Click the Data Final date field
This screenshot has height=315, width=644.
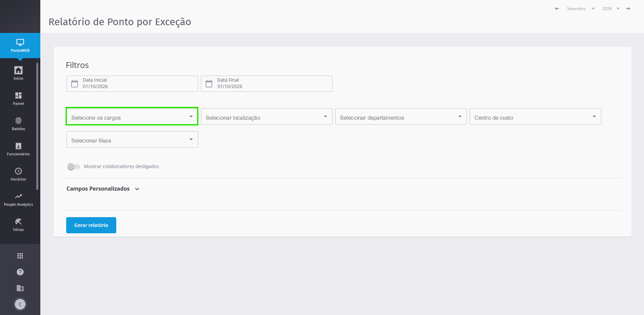tap(267, 84)
